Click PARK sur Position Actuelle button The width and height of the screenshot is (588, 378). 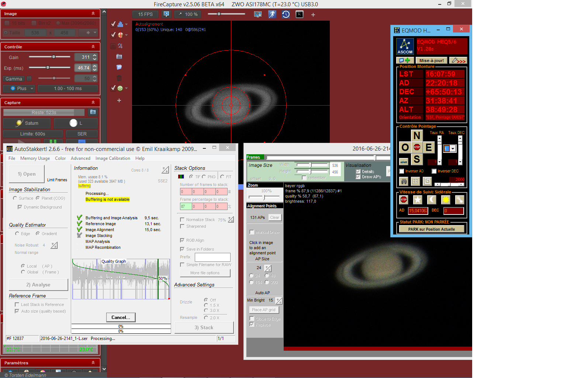(431, 229)
